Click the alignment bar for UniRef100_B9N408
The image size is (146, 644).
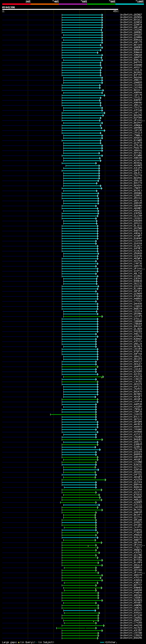[x=80, y=53]
